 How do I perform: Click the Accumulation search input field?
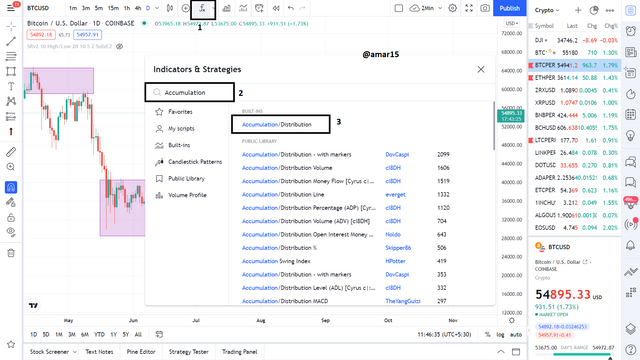[190, 93]
